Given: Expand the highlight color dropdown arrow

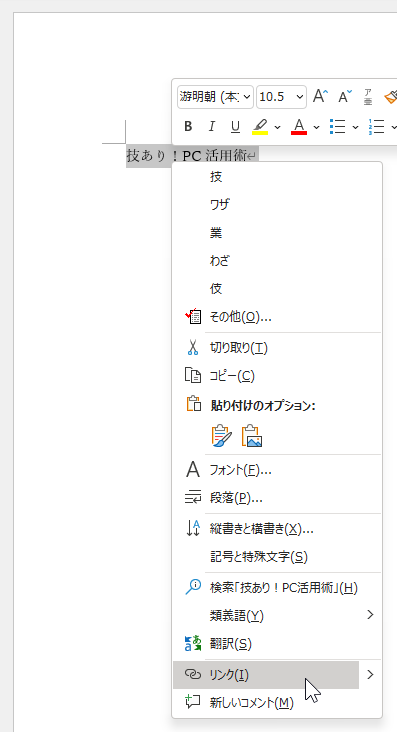Looking at the screenshot, I should coord(277,127).
